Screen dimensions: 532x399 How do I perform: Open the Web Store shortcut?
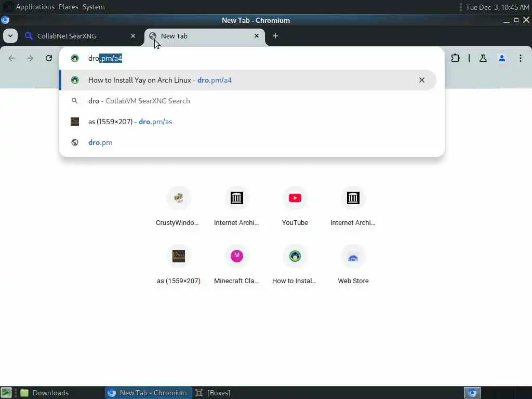click(353, 265)
